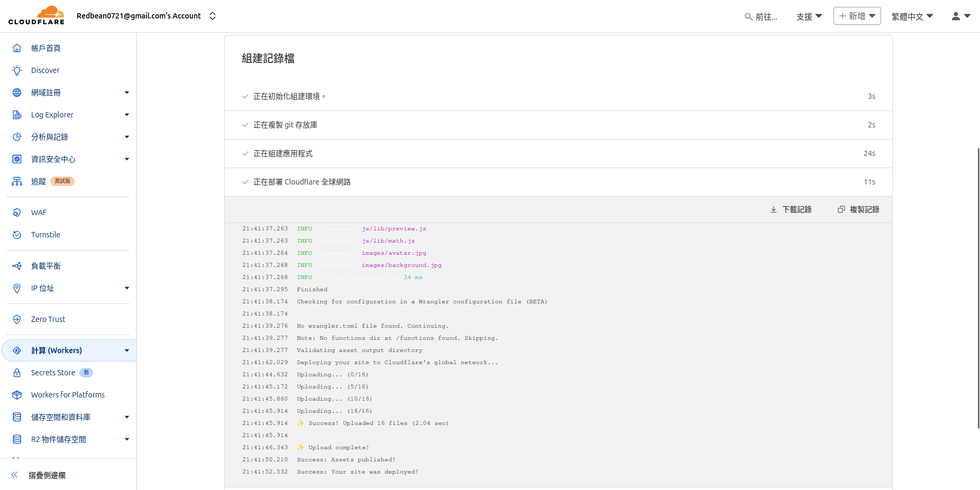Open Zero Trust dashboard
This screenshot has width=980, height=490.
[x=48, y=319]
